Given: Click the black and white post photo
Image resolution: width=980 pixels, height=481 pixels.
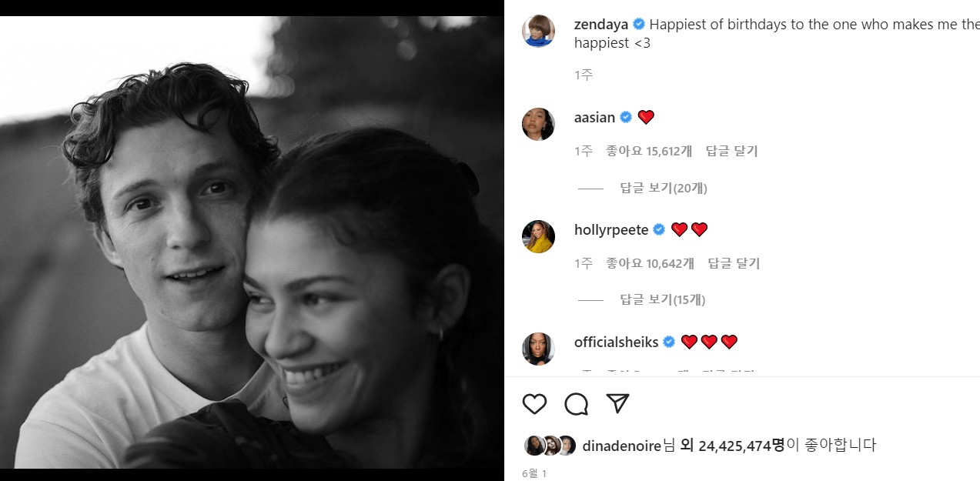Looking at the screenshot, I should (252, 242).
